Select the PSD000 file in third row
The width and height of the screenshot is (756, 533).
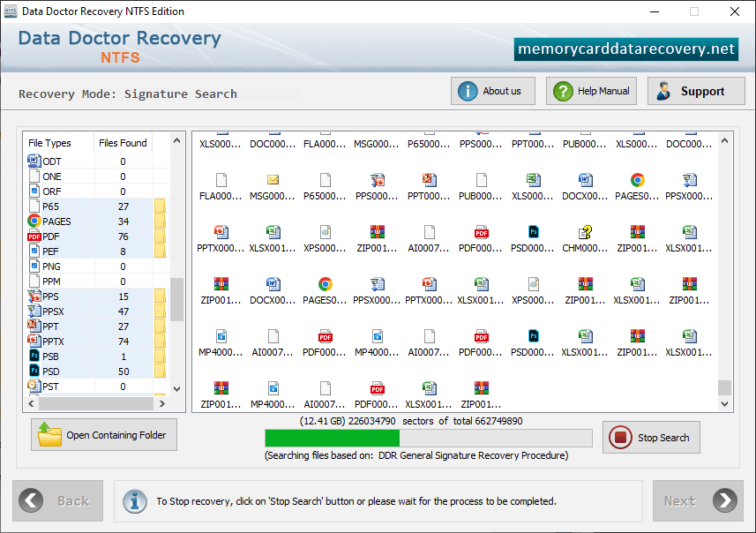tap(533, 232)
